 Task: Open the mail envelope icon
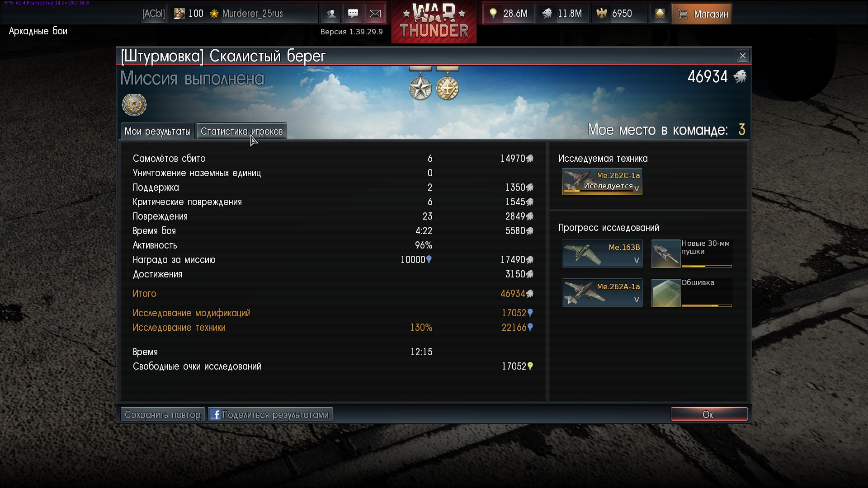375,14
